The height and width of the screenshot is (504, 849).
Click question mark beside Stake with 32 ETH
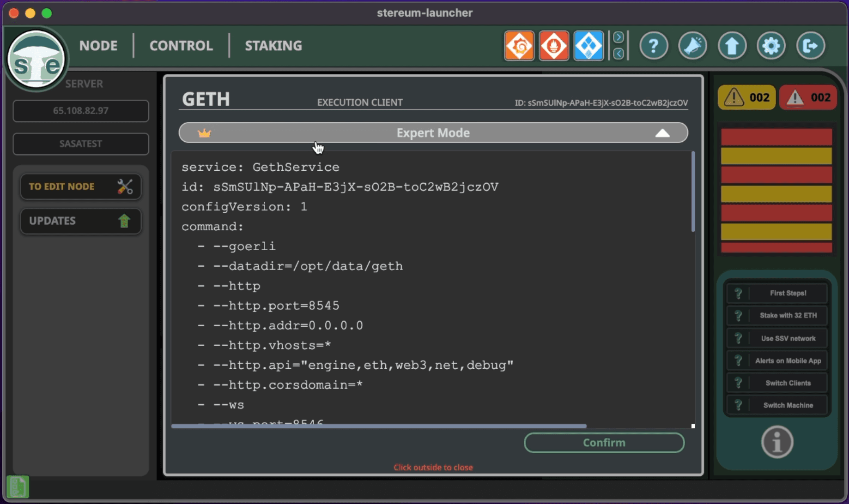coord(738,316)
